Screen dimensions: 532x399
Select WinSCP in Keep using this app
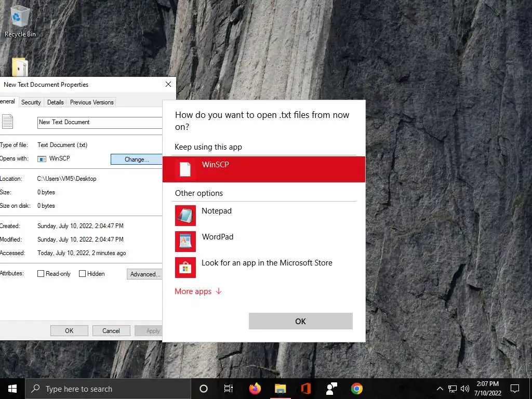pyautogui.click(x=263, y=169)
